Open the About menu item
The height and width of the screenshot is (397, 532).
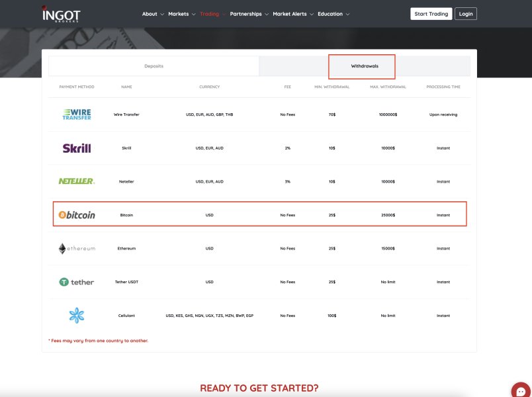[x=150, y=14]
